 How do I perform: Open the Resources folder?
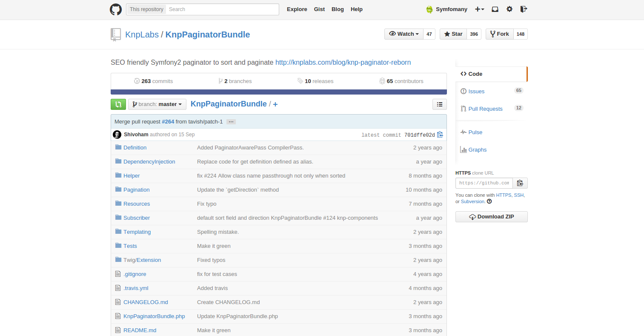137,204
